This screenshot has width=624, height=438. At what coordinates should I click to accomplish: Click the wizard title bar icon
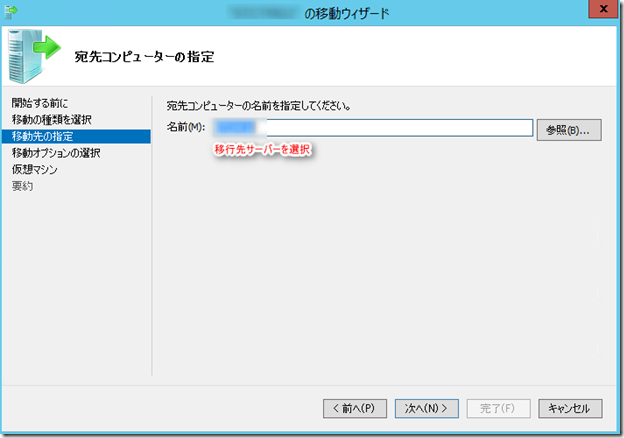(11, 12)
